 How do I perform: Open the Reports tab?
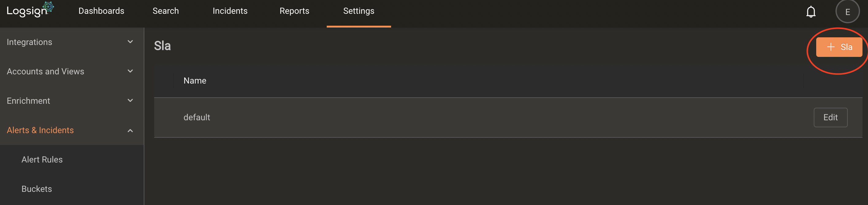pyautogui.click(x=294, y=11)
